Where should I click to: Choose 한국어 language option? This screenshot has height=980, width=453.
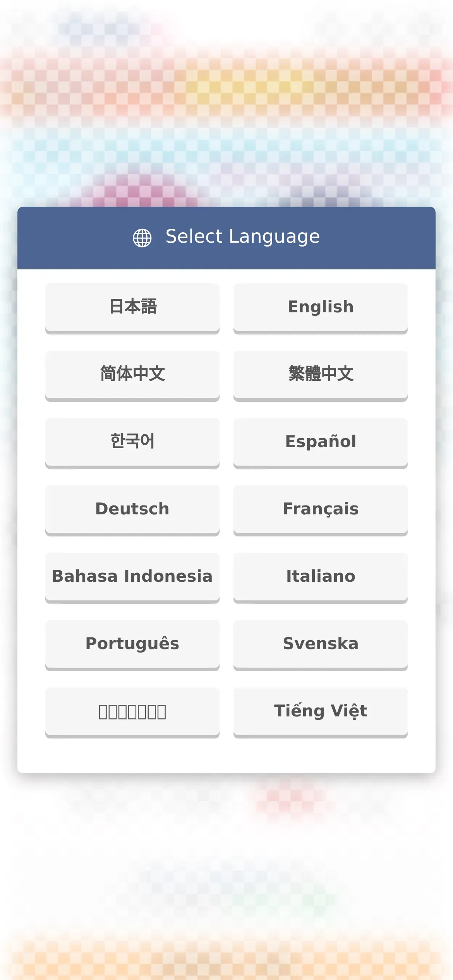point(132,443)
